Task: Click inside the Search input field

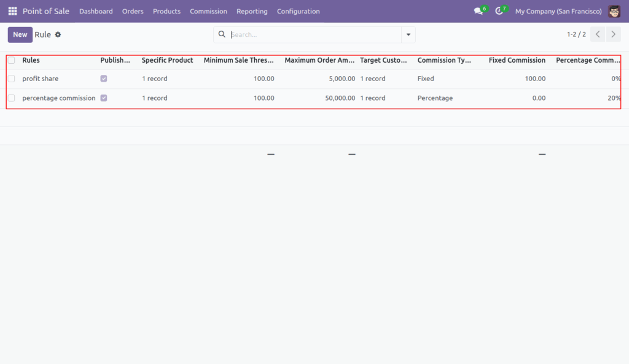Action: (x=307, y=34)
